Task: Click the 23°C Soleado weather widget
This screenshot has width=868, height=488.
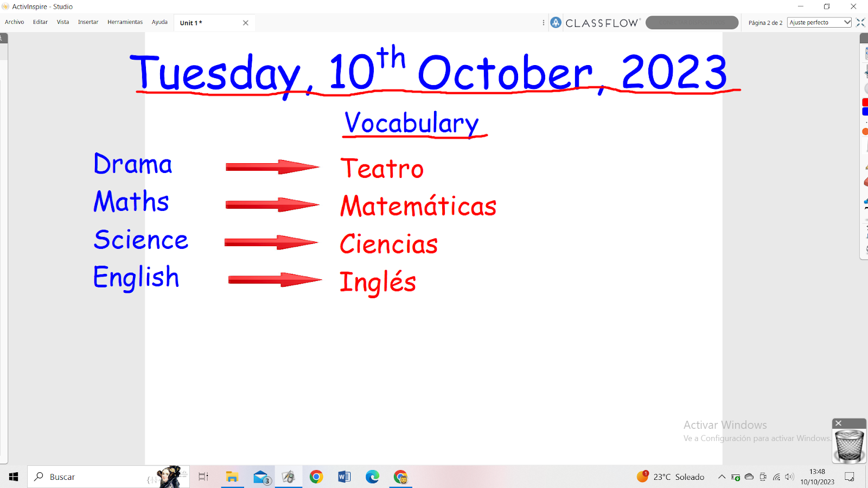Action: (671, 477)
